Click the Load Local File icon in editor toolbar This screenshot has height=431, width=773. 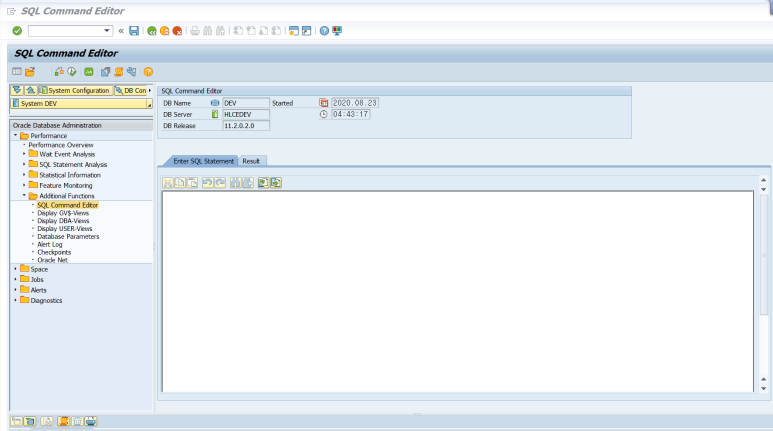263,183
